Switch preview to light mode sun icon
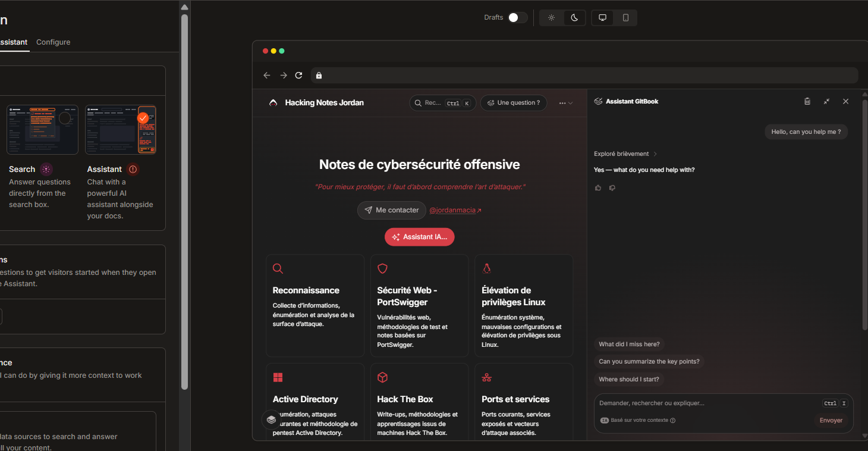This screenshot has height=451, width=868. (551, 18)
